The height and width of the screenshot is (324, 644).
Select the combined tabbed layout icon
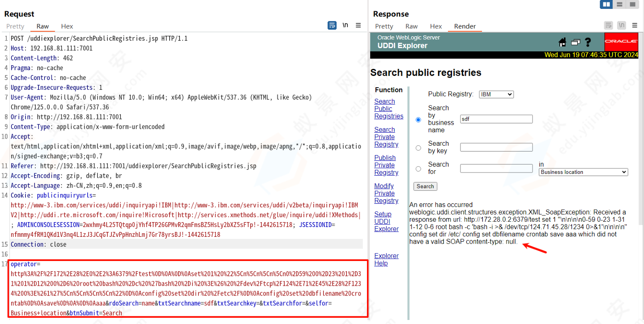[632, 4]
